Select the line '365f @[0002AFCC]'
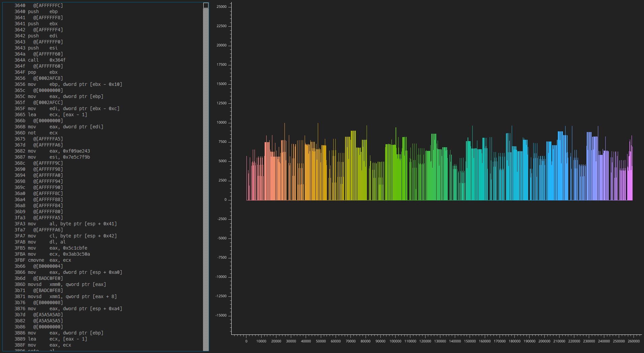The height and width of the screenshot is (353, 644). point(103,102)
